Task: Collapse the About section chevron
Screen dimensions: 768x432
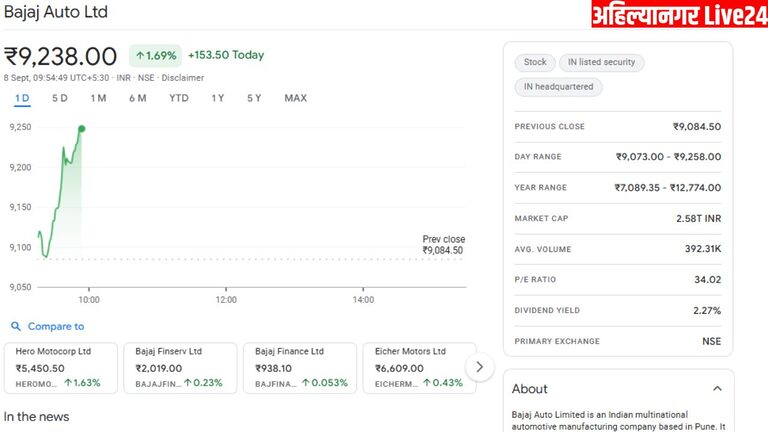Action: click(x=717, y=389)
